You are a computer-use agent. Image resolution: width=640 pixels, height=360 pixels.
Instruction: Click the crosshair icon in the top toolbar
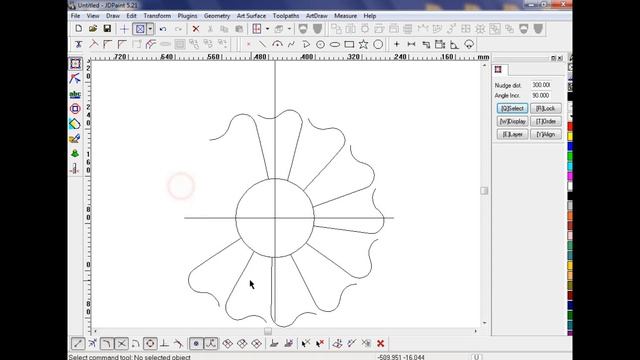point(124,29)
